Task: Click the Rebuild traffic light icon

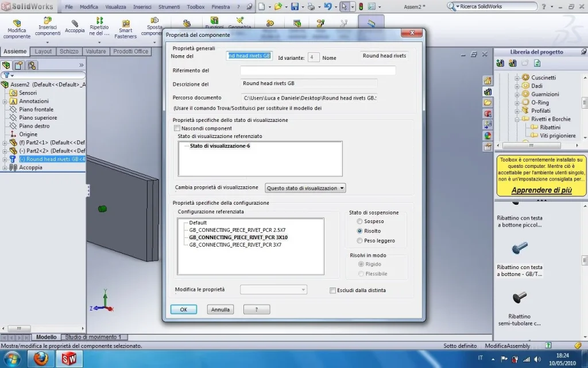Action: point(361,6)
